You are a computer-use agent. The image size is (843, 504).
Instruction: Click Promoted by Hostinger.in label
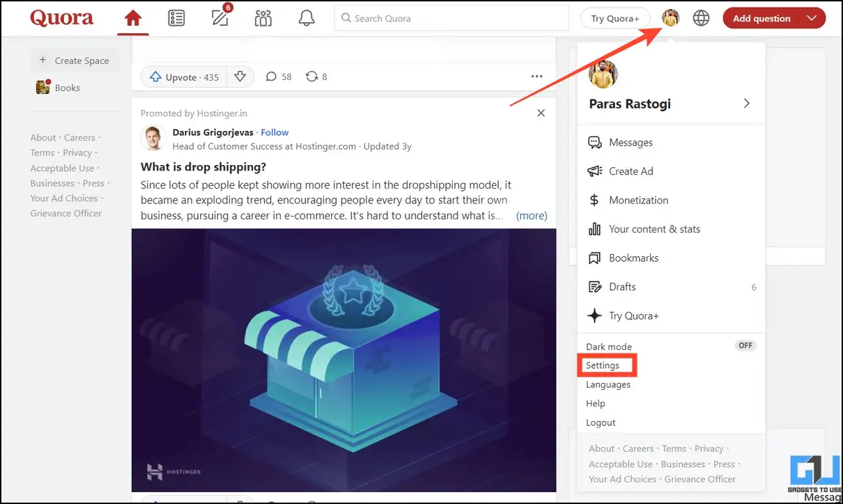tap(194, 113)
